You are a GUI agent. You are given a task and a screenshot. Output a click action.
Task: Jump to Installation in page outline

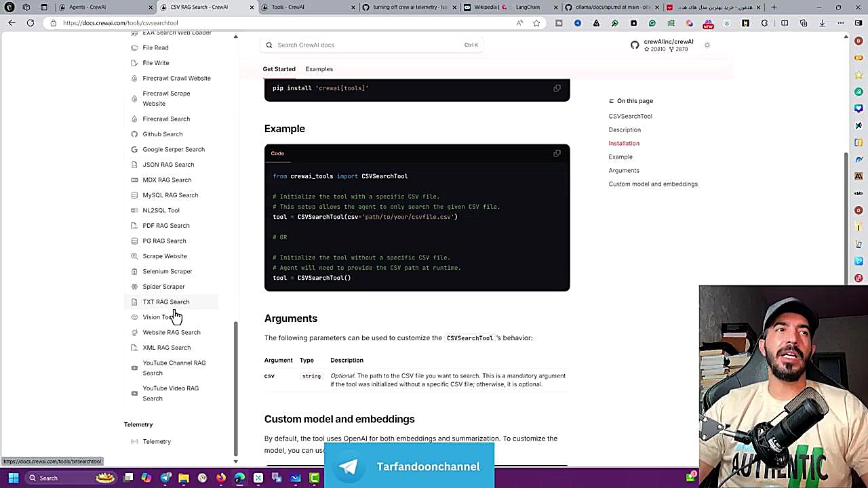pyautogui.click(x=624, y=143)
